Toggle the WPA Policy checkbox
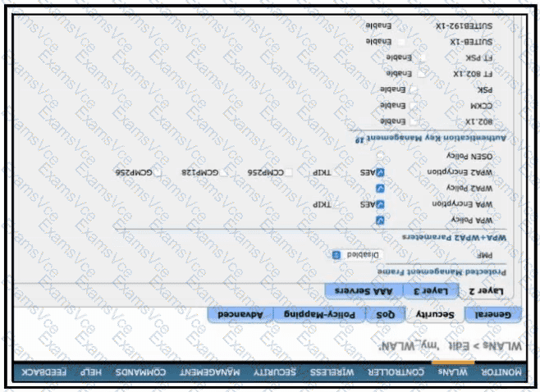Viewport: 540px width, 392px height. [380, 220]
